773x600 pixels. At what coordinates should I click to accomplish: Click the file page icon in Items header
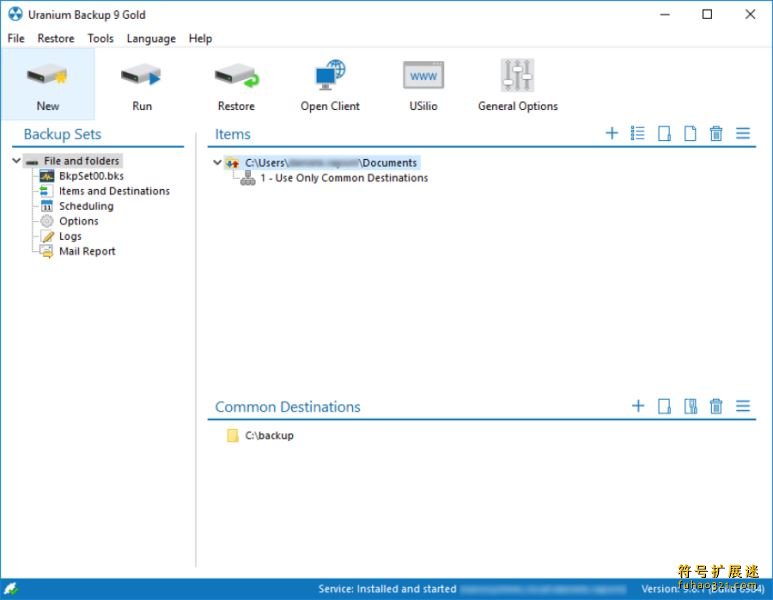[690, 133]
